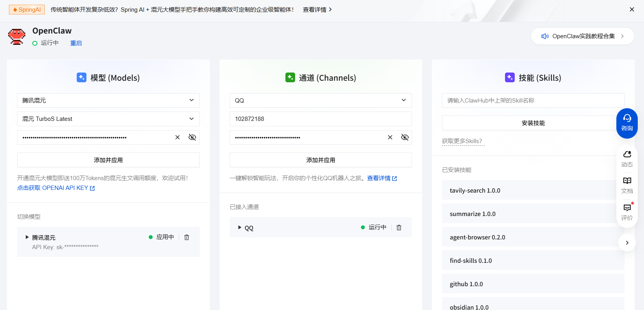Select the summarize 1.0.0 skill
644x310 pixels.
coord(533,214)
